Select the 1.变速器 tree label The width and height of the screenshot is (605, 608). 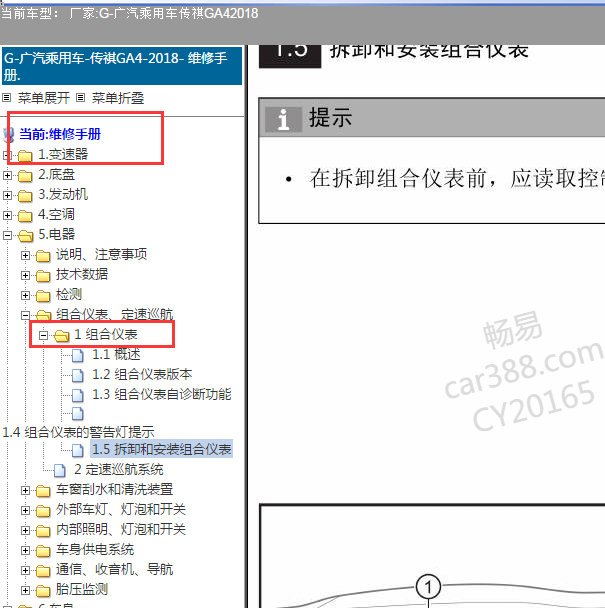[63, 154]
